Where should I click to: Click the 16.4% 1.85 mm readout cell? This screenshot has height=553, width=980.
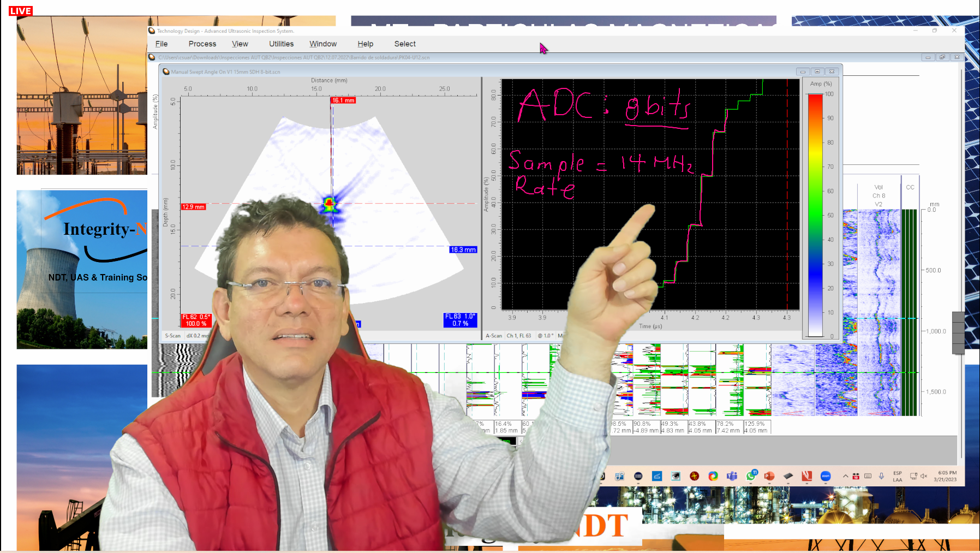[506, 427]
